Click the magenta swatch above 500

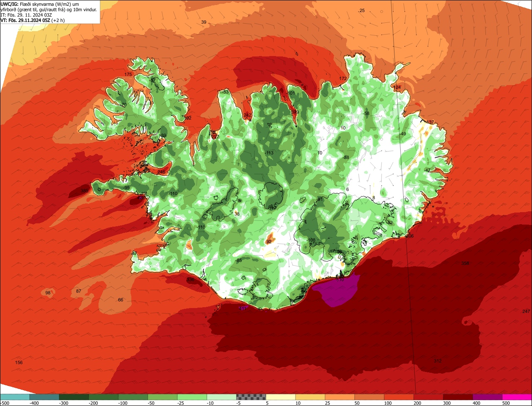pos(517,397)
